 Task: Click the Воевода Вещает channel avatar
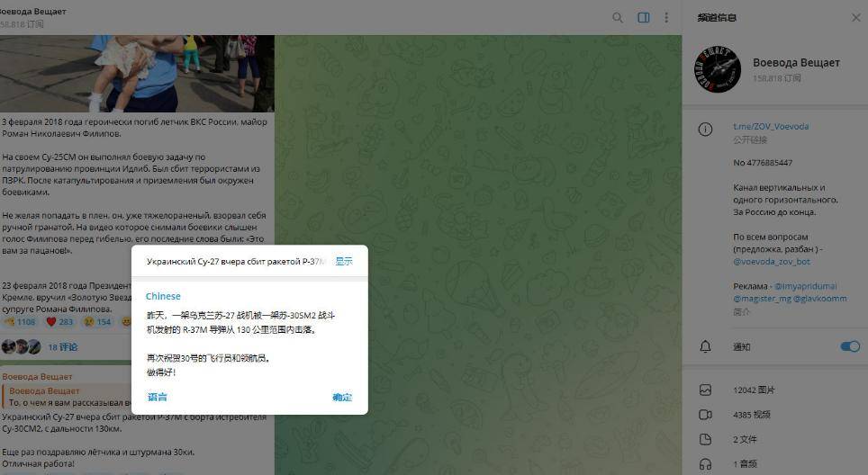[x=718, y=70]
